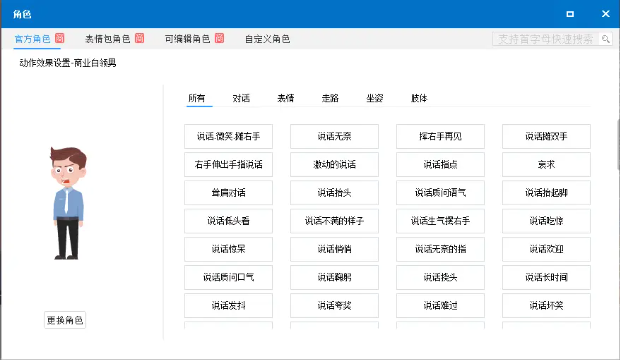The height and width of the screenshot is (360, 620).
Task: Choose action 说话挠头
Action: 440,277
